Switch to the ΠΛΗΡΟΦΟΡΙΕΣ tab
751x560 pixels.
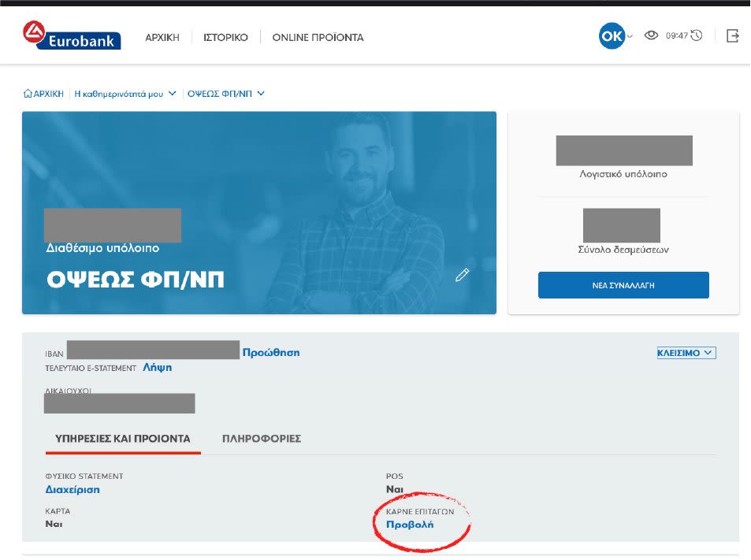click(262, 439)
